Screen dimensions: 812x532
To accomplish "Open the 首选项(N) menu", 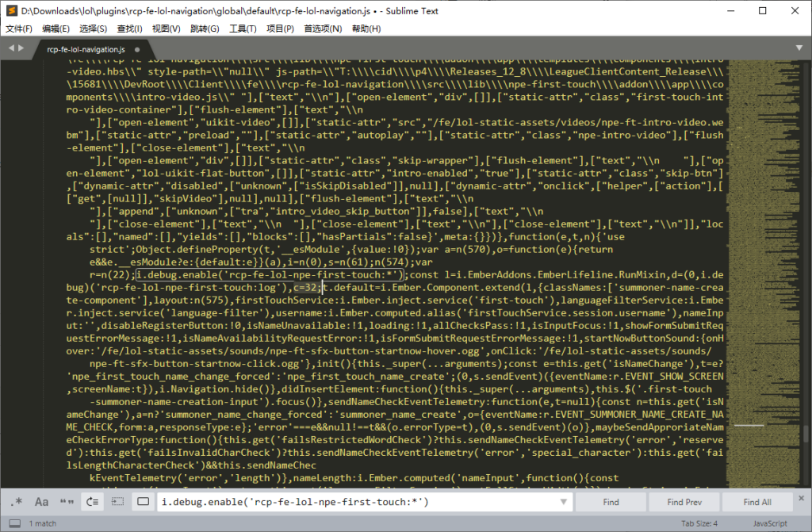I will point(323,29).
